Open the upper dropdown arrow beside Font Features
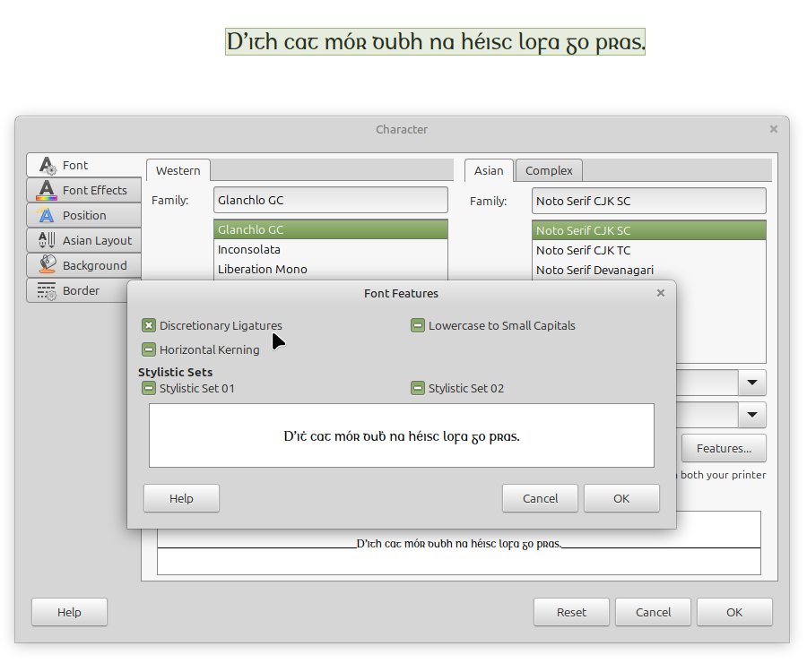This screenshot has height=672, width=807. [x=752, y=383]
